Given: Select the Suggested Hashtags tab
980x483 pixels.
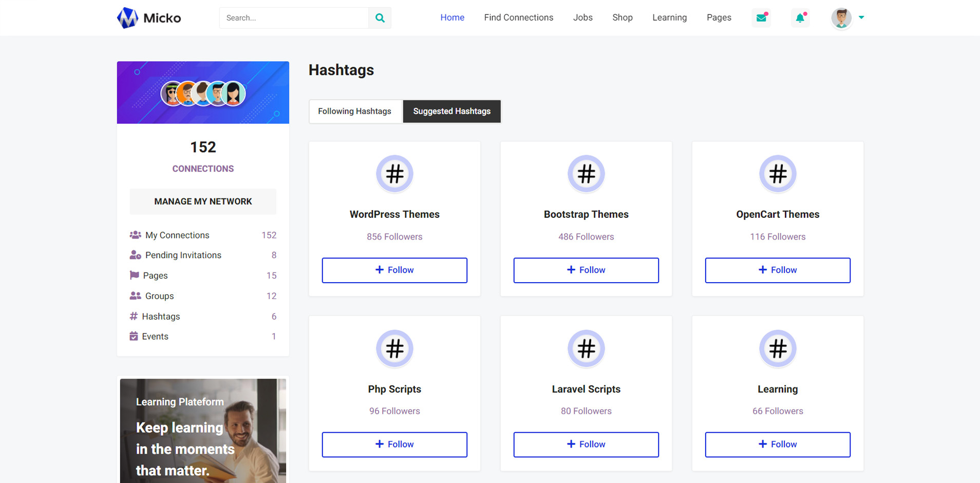Looking at the screenshot, I should 451,112.
